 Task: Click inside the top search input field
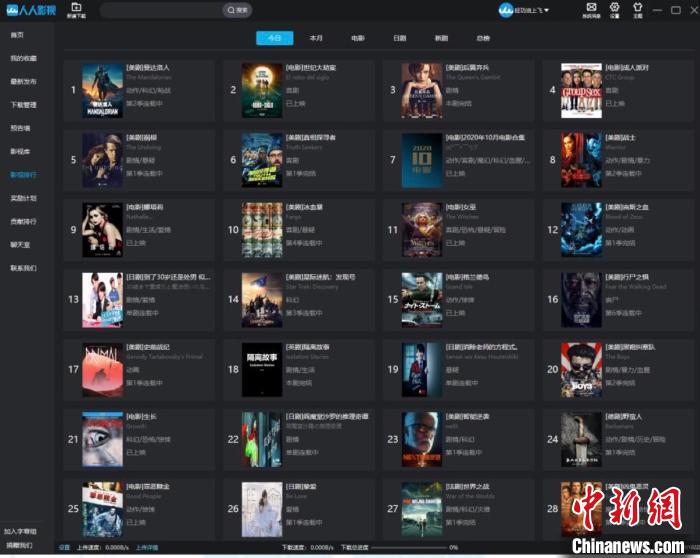[160, 10]
